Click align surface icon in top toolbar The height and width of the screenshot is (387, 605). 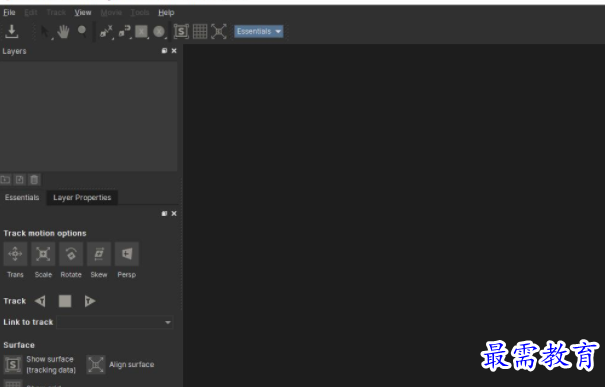[219, 31]
